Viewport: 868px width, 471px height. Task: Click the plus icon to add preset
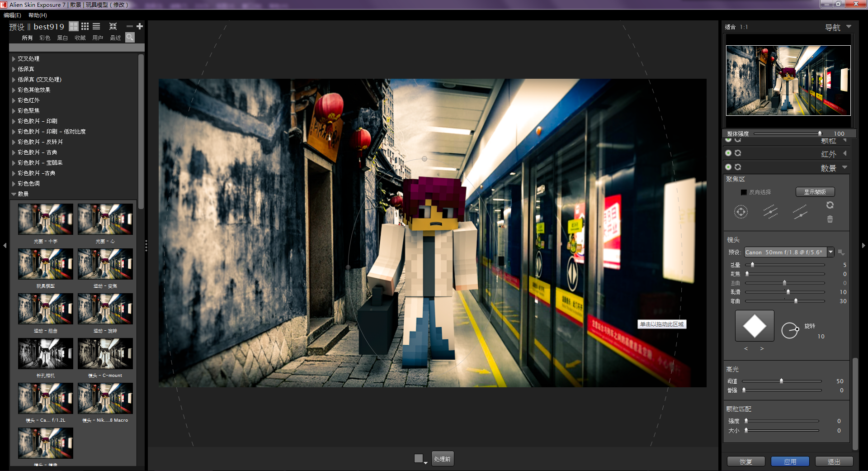[x=140, y=27]
